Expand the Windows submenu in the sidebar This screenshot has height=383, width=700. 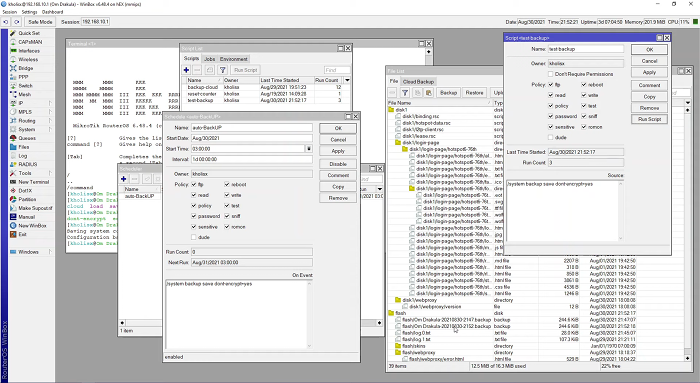(x=50, y=252)
